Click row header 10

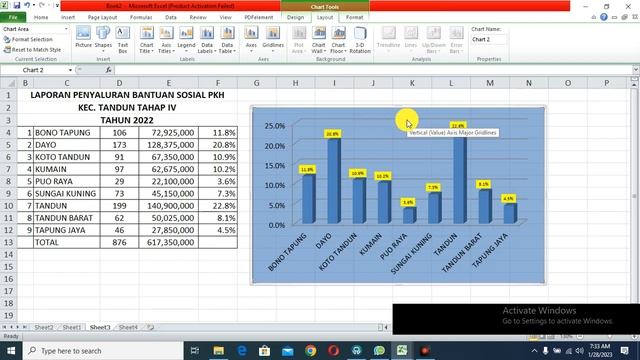9,206
